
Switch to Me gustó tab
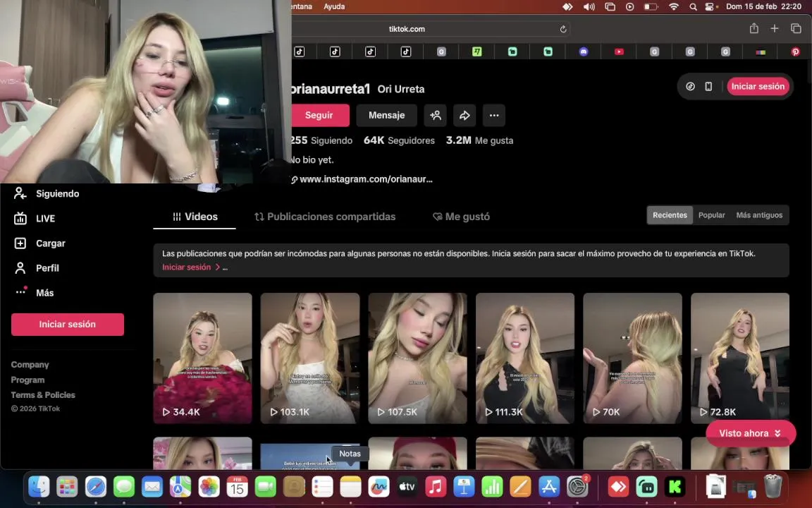click(462, 217)
